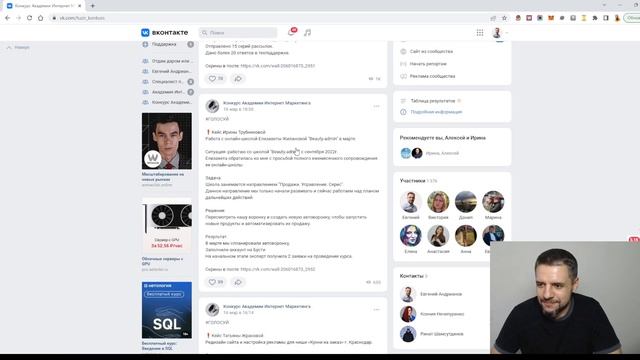Follow the Подробная информация link

(x=436, y=112)
